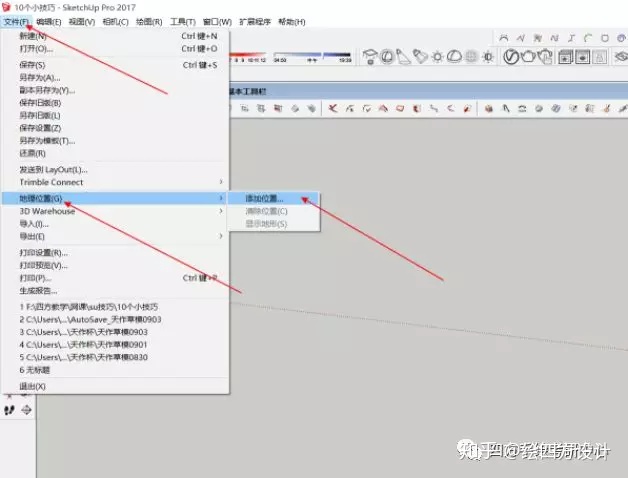The width and height of the screenshot is (628, 478).
Task: Create a V-Ray omni light (sun-shaped icon)
Action: click(437, 57)
